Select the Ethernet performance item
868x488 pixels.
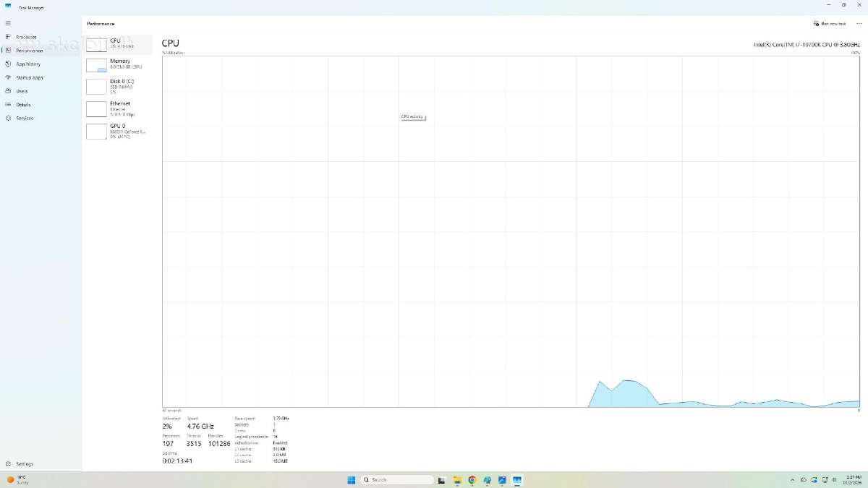119,109
